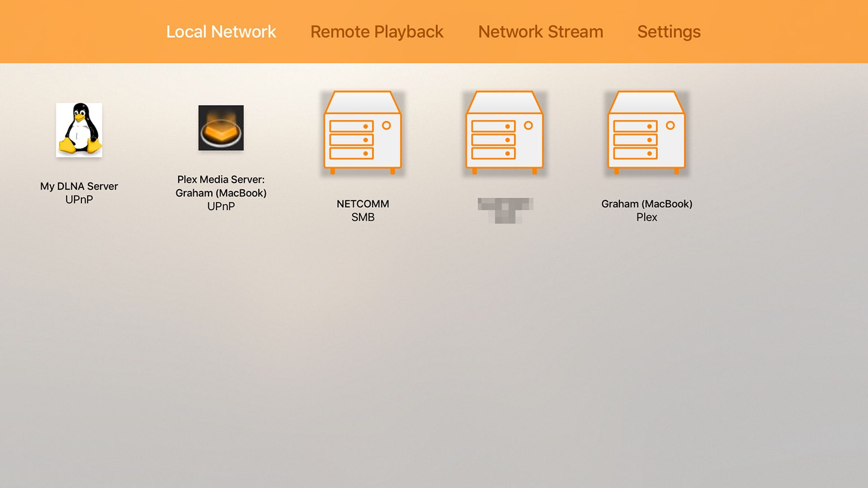Select the Graham (MacBook) Plex server icon
Viewport: 868px width, 488px height.
[646, 132]
